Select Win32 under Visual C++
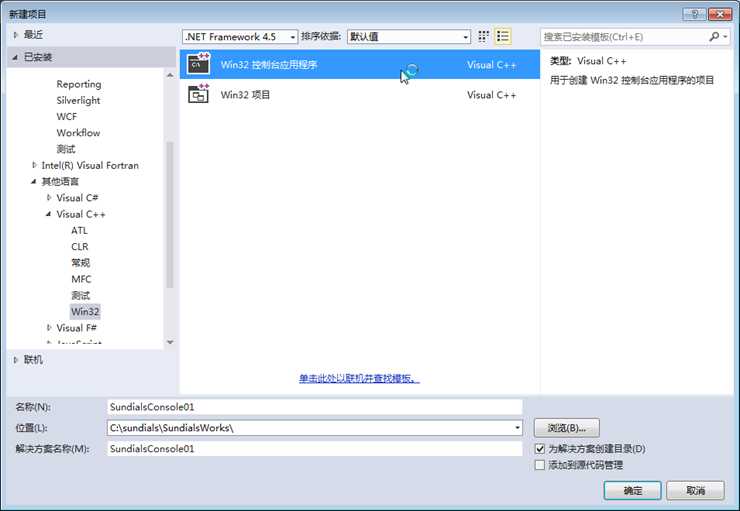740x511 pixels. [85, 311]
